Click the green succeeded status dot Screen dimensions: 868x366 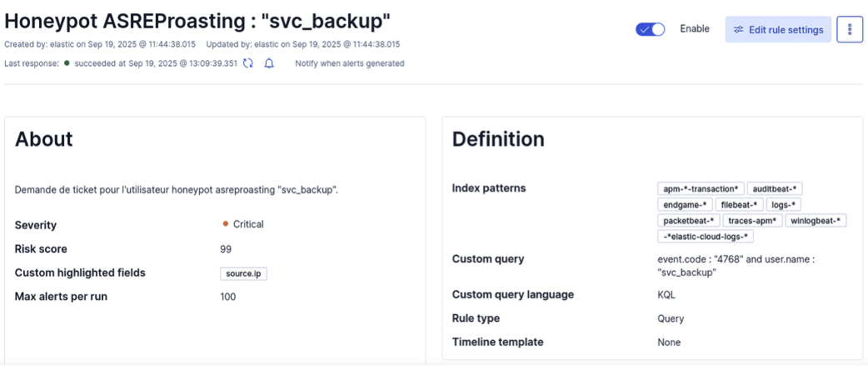(67, 63)
